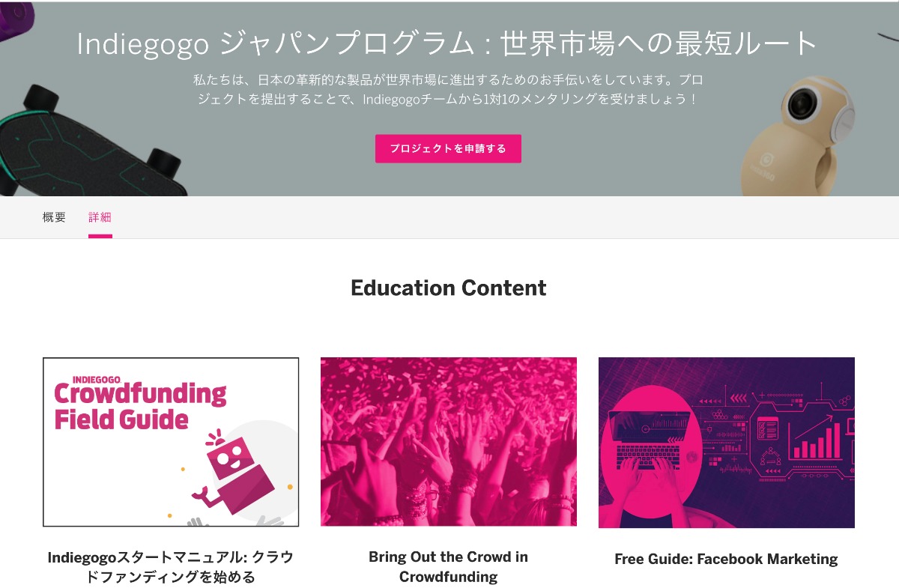Click the プロジェクトを申請する button

[x=448, y=148]
